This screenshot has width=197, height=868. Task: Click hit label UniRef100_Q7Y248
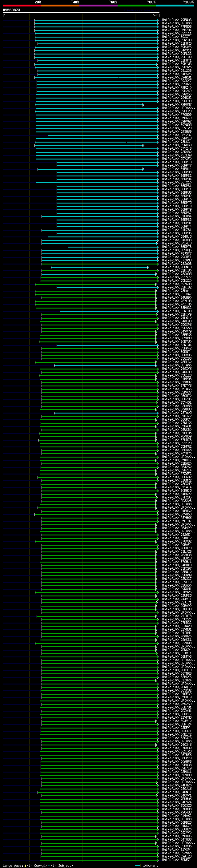[177, 149]
